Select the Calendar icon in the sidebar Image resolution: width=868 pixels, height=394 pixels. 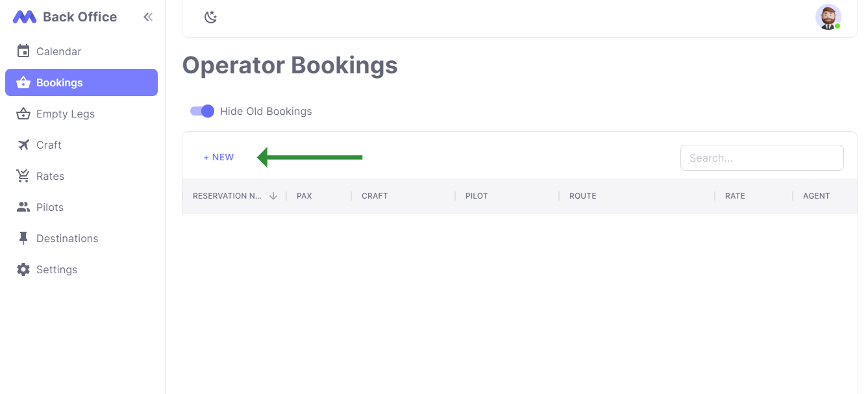click(x=23, y=51)
